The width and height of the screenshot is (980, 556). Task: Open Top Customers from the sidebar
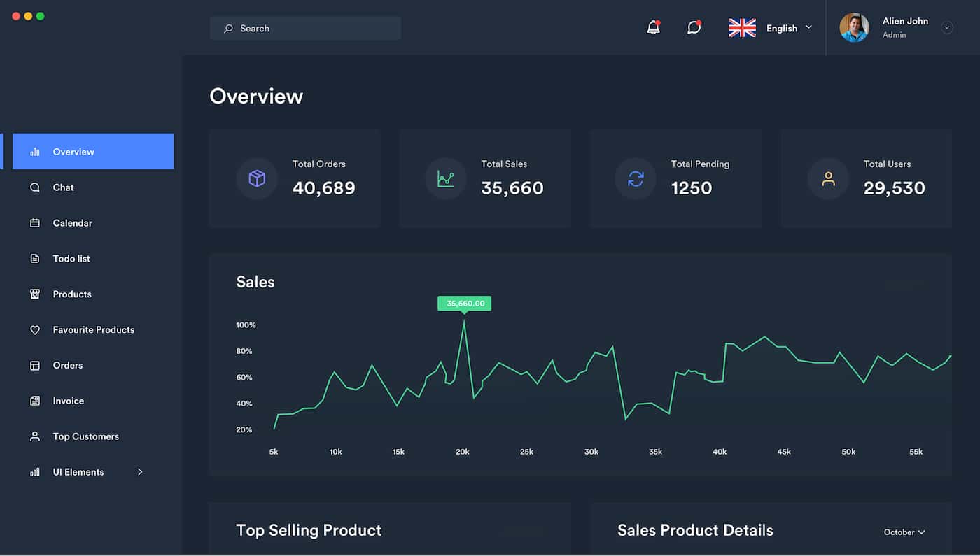point(85,436)
